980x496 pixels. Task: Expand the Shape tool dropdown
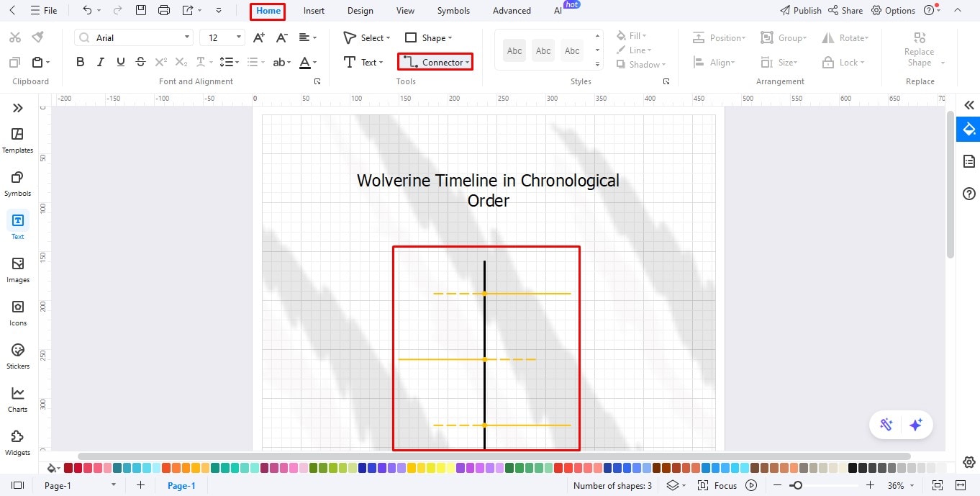[450, 37]
